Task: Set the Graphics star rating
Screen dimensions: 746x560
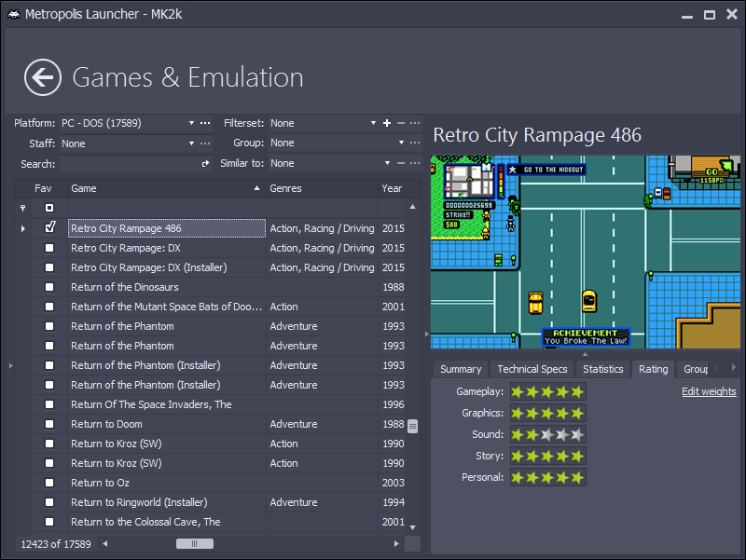Action: [547, 413]
